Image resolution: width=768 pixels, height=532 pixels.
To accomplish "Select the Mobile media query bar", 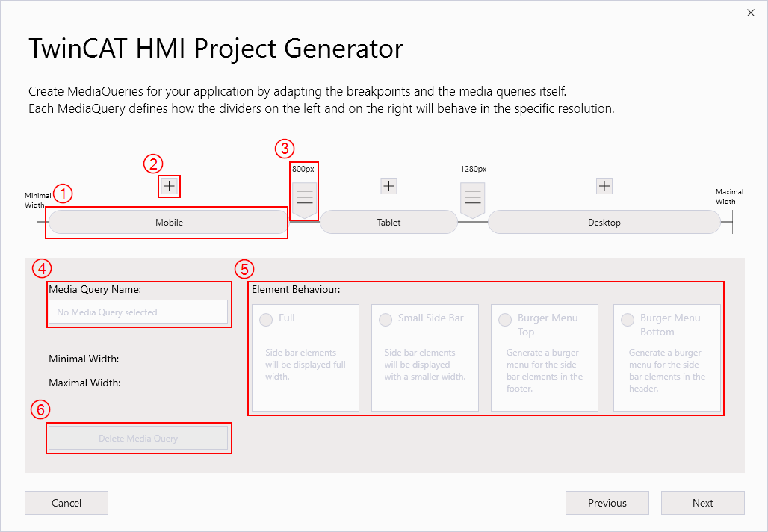I will 168,223.
